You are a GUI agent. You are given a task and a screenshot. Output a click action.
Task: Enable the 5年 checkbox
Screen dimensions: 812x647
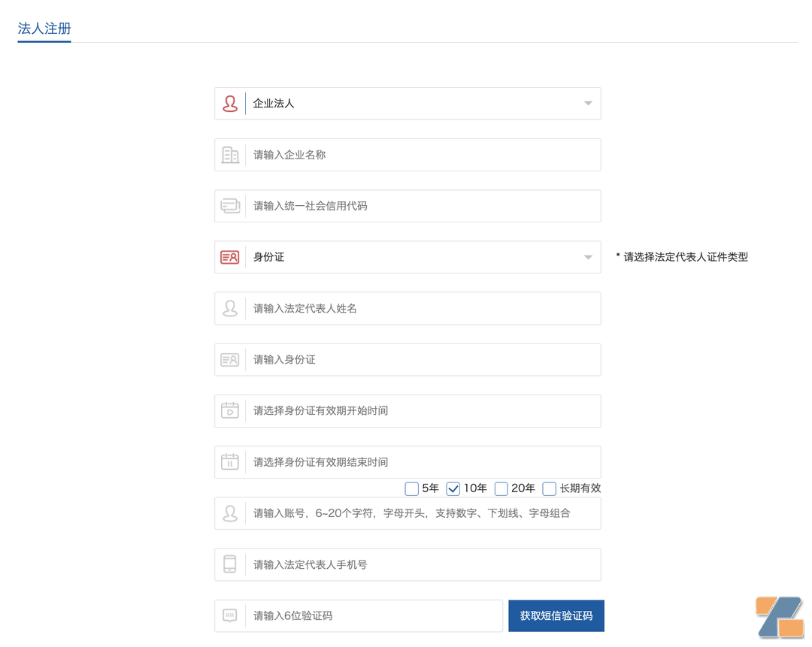(x=411, y=488)
